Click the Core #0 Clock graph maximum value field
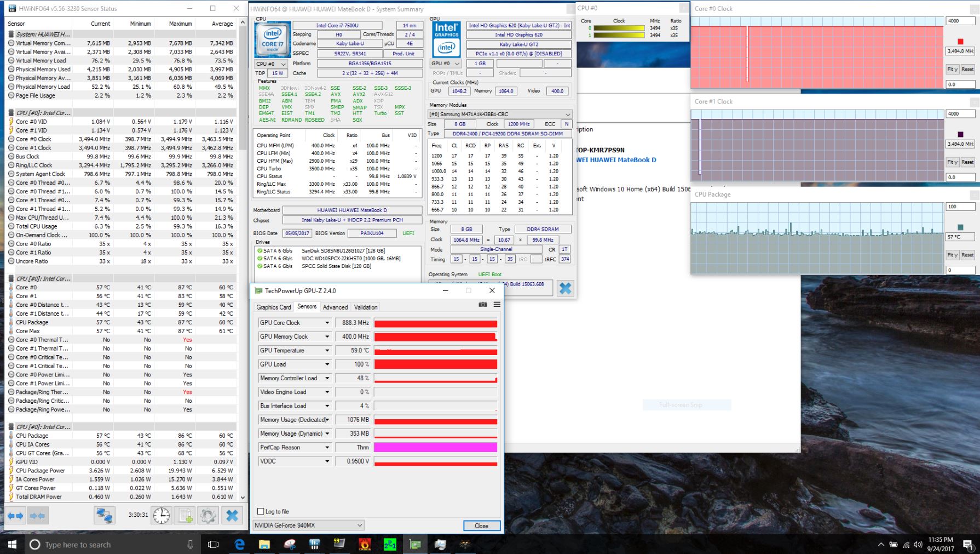 click(960, 21)
